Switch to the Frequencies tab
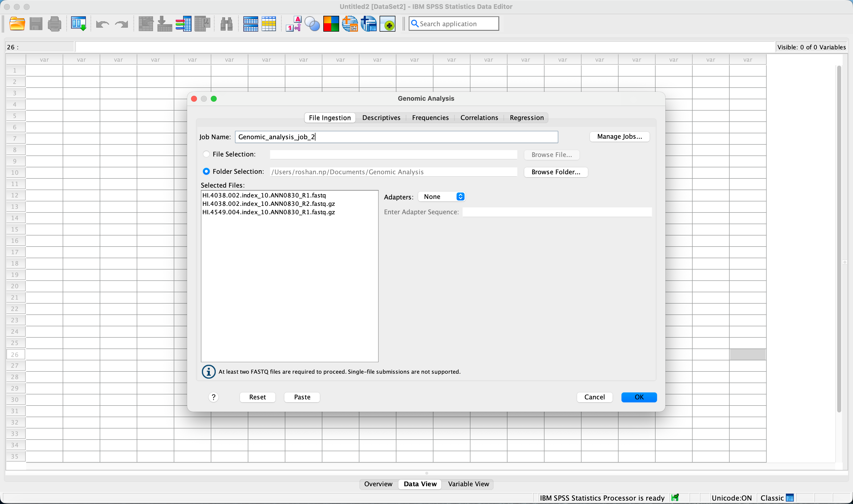This screenshot has width=853, height=504. [x=430, y=117]
